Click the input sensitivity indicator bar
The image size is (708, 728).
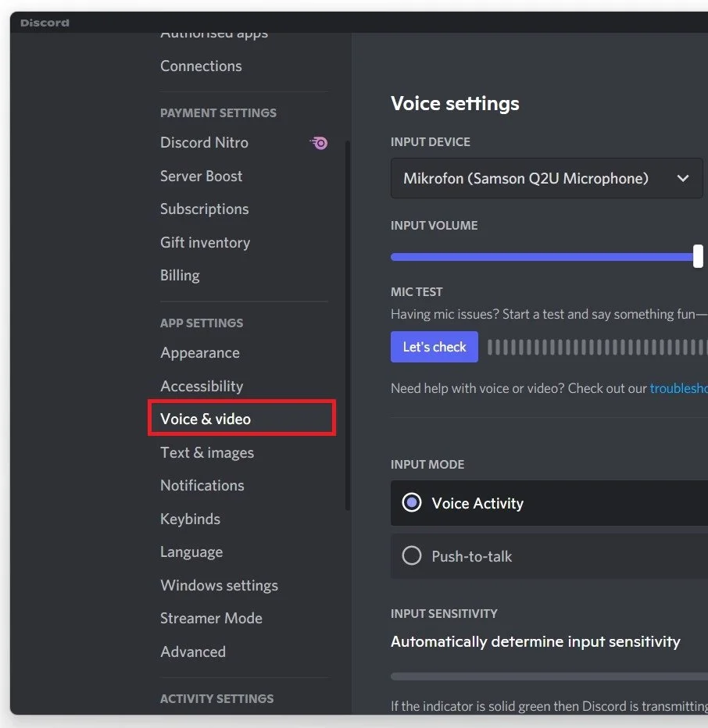(x=549, y=676)
